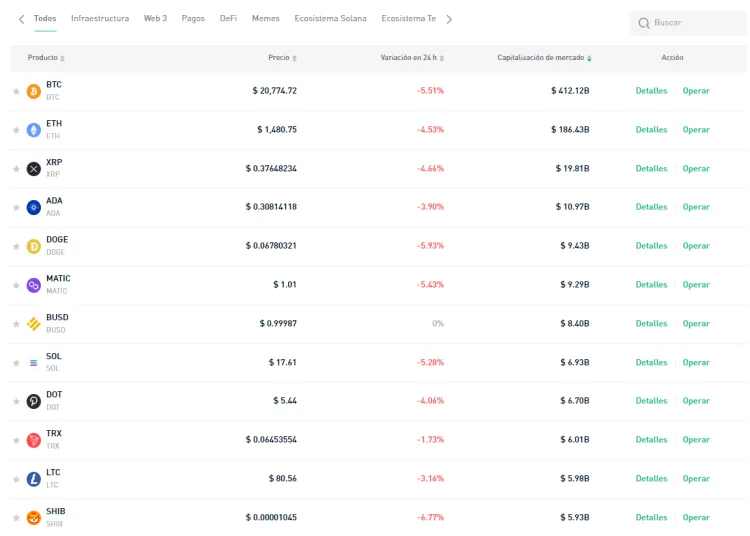Sort by Capitalización de mercado
The image size is (750, 536).
point(544,58)
